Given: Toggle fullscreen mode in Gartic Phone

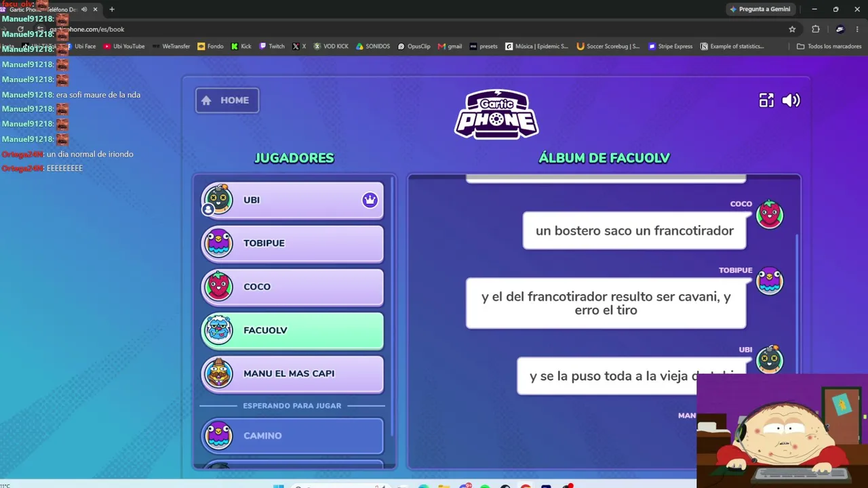Looking at the screenshot, I should tap(766, 100).
